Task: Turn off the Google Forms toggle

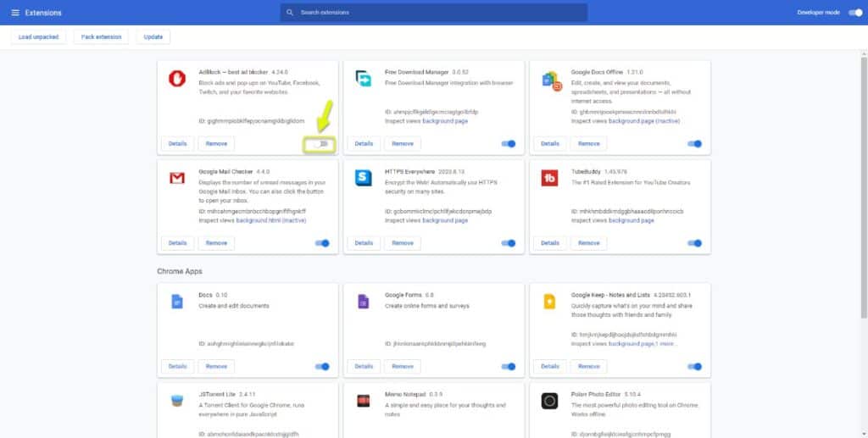Action: (509, 366)
